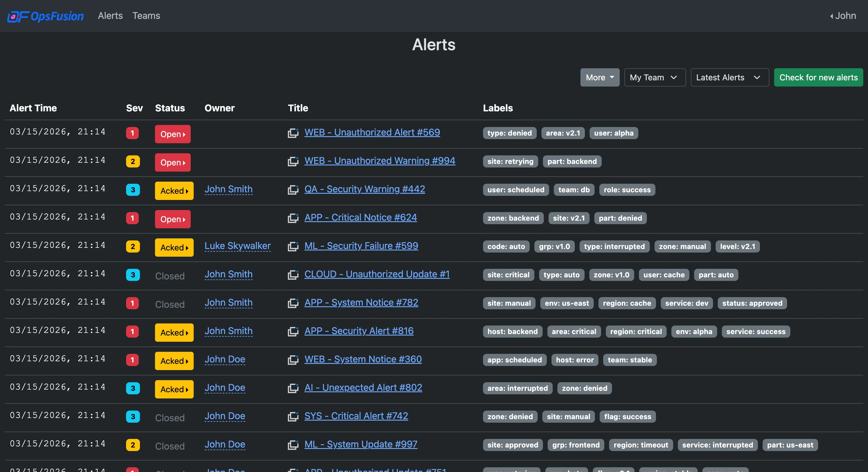868x472 pixels.
Task: Click Closed status of SYS - Critical Alert #742
Action: coord(170,417)
